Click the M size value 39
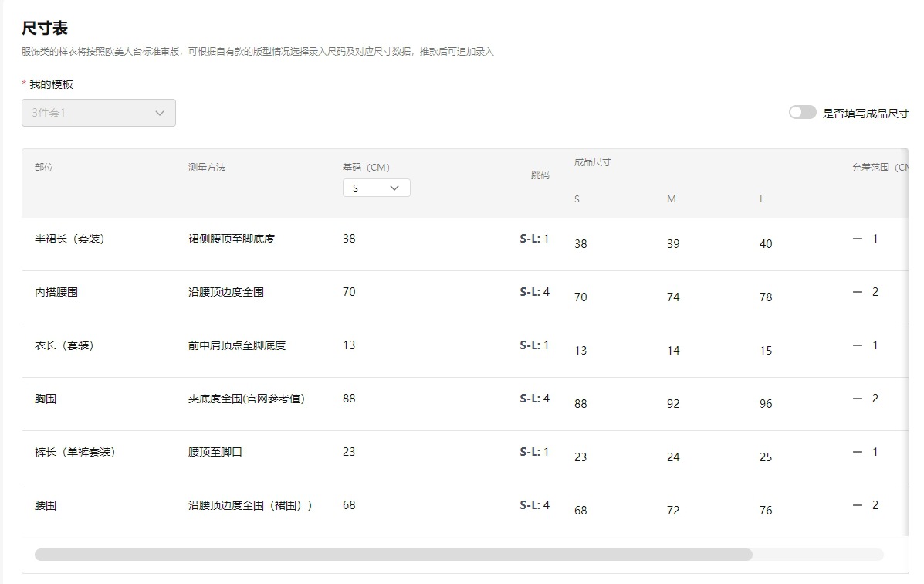This screenshot has width=924, height=584. pos(673,243)
